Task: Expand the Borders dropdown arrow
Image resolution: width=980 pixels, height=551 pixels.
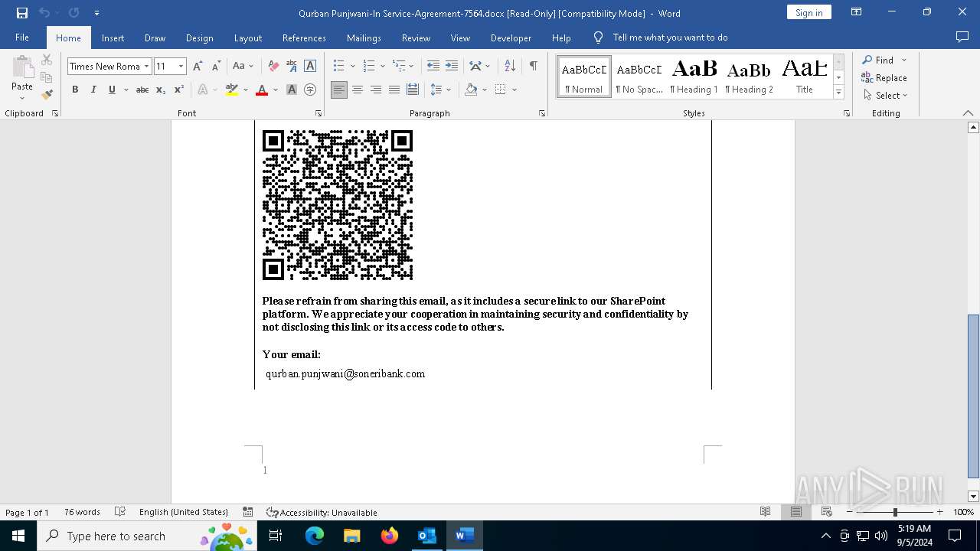Action: pos(514,90)
